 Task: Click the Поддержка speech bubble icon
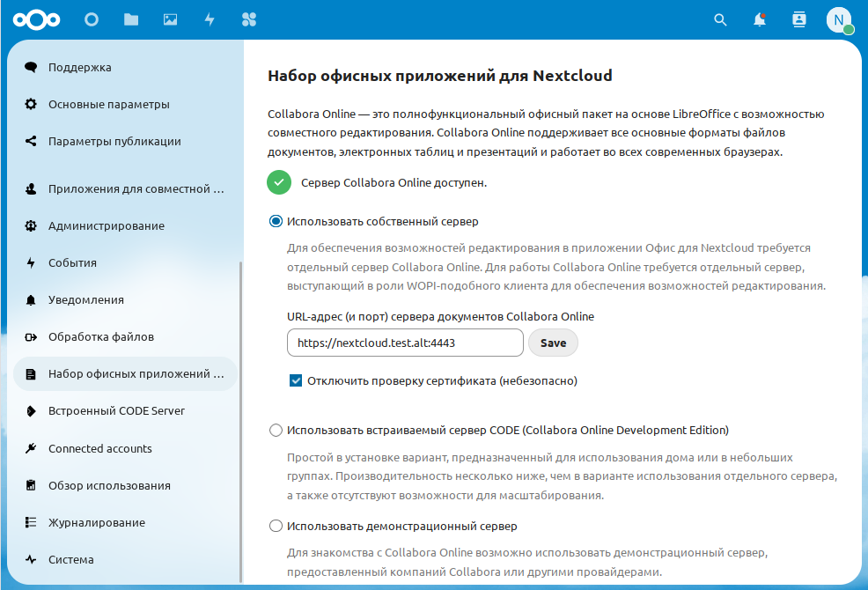31,67
